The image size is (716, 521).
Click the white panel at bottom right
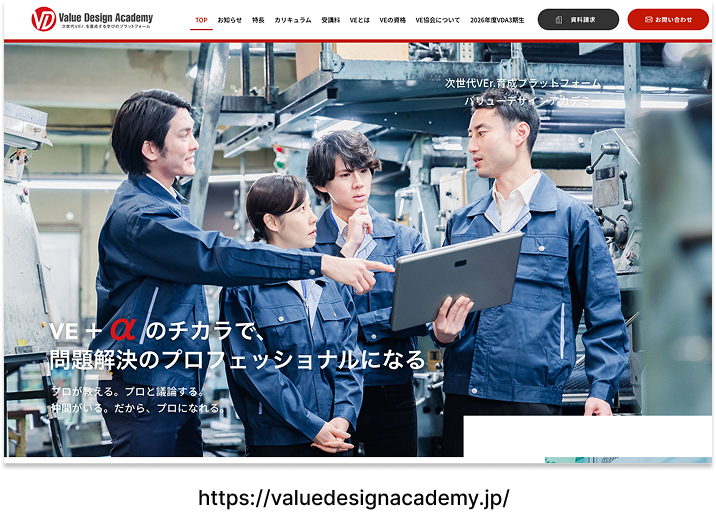point(586,437)
